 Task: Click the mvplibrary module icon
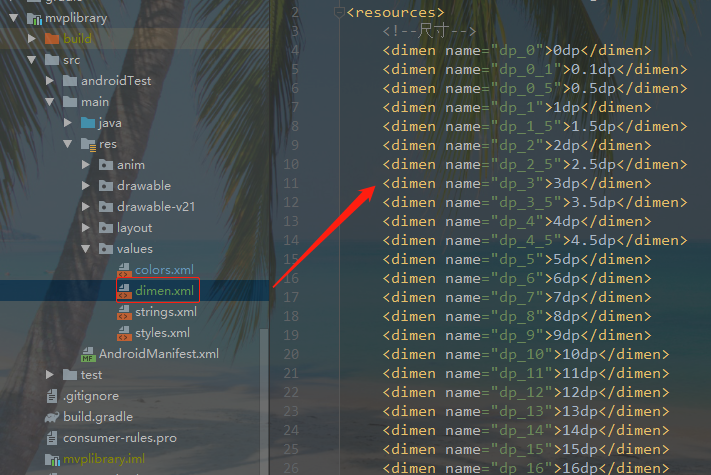pyautogui.click(x=35, y=19)
